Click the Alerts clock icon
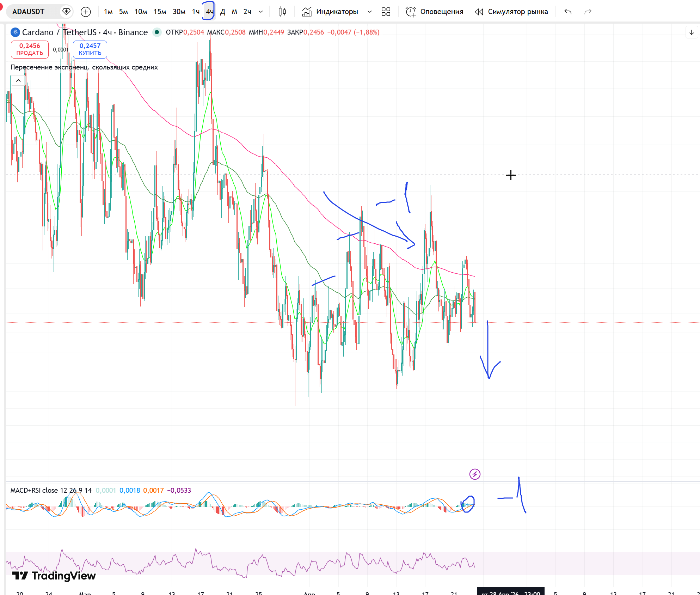Screen dimensions: 700x595 click(x=411, y=12)
